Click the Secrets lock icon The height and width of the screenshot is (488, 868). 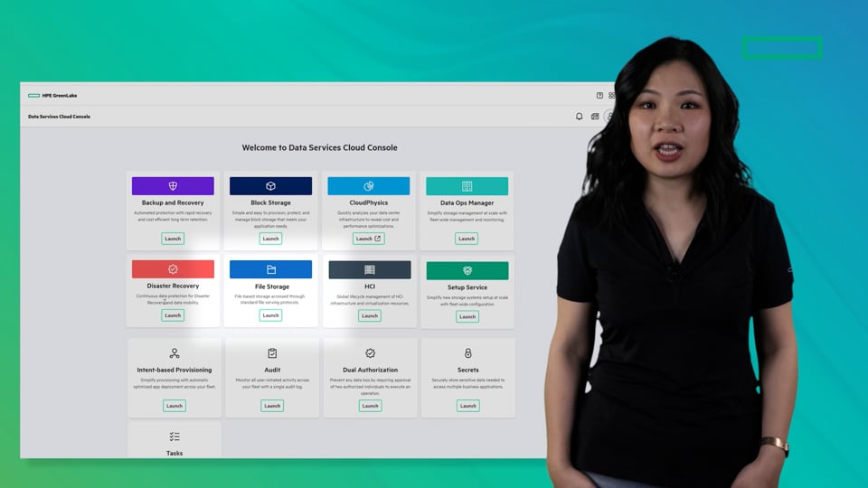click(x=468, y=353)
